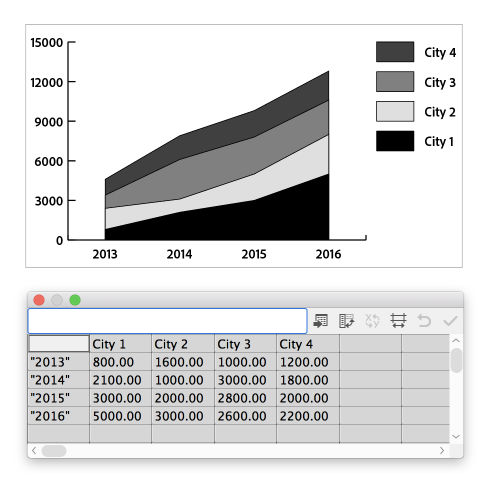Click the 9000 value axis label
This screenshot has height=480, width=486.
(x=49, y=122)
